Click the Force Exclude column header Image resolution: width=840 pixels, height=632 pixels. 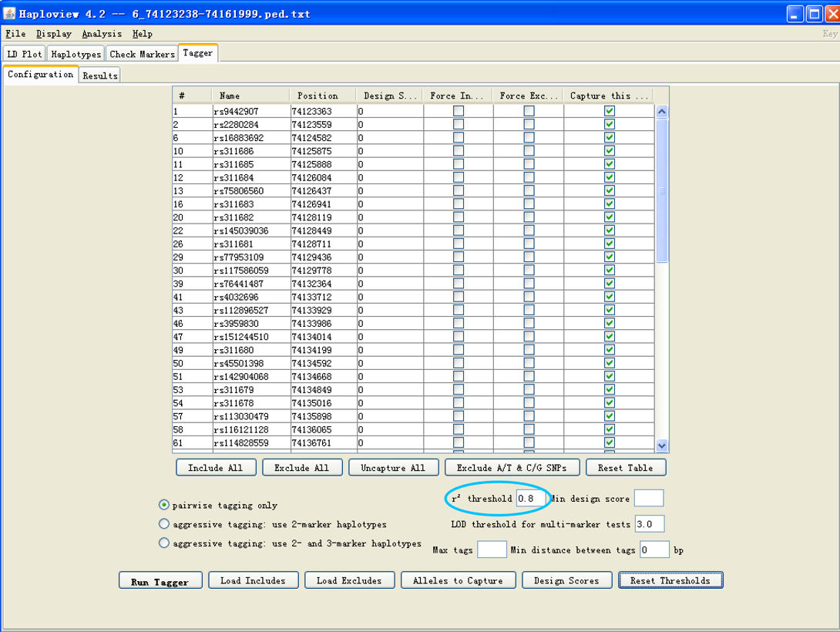[528, 96]
